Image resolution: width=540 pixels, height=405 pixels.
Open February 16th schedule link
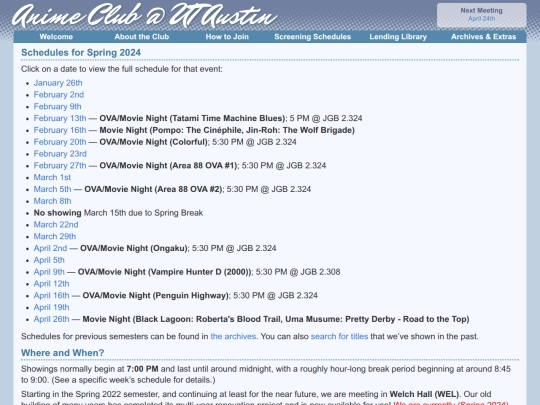60,130
